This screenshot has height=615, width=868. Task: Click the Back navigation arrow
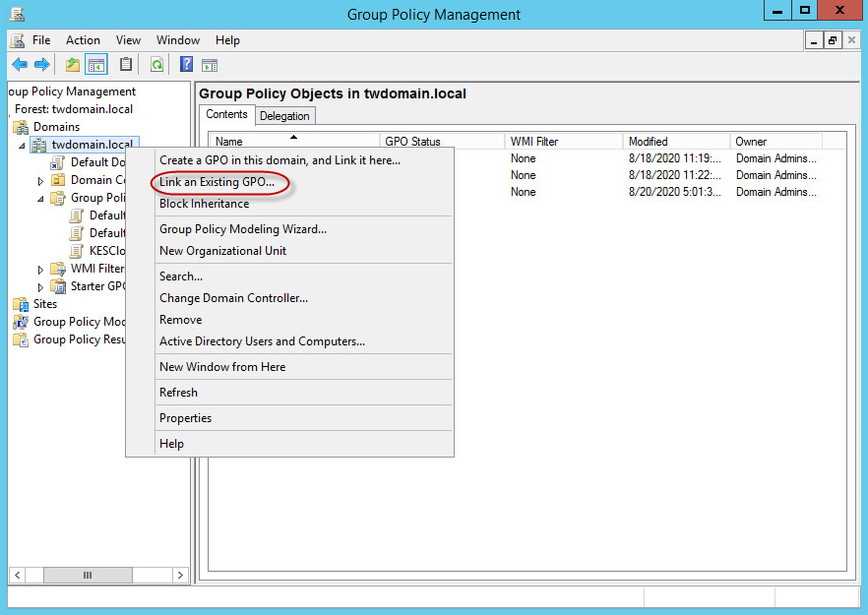tap(20, 64)
